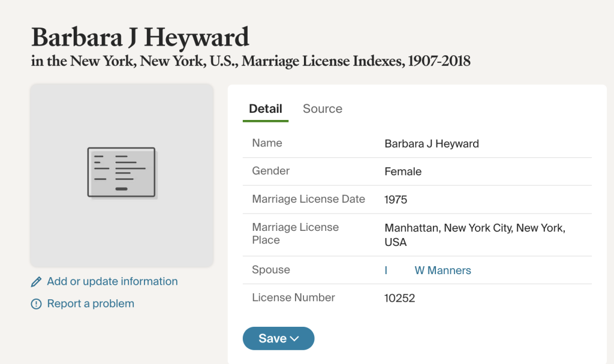Select the Report a problem link
The width and height of the screenshot is (614, 364).
coord(91,304)
